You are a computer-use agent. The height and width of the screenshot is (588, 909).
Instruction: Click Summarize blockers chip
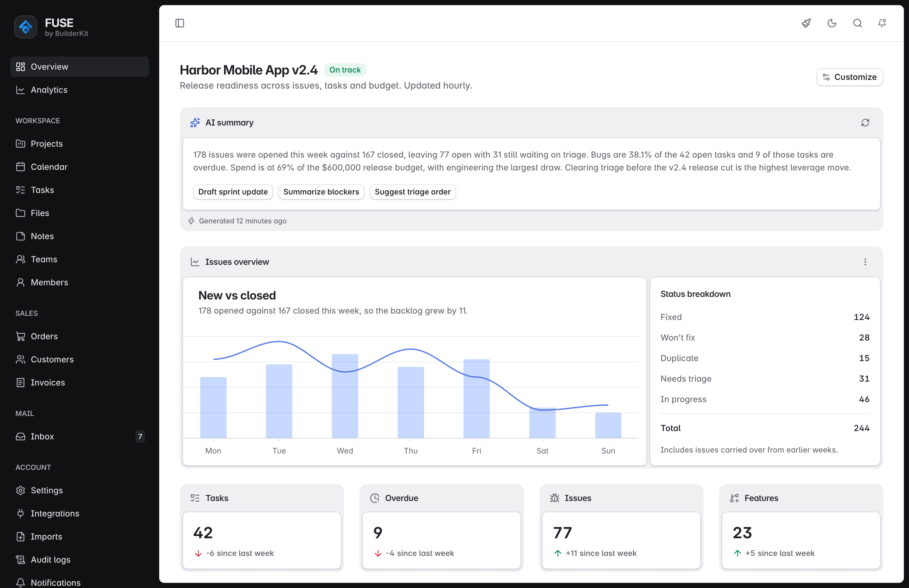(x=321, y=192)
